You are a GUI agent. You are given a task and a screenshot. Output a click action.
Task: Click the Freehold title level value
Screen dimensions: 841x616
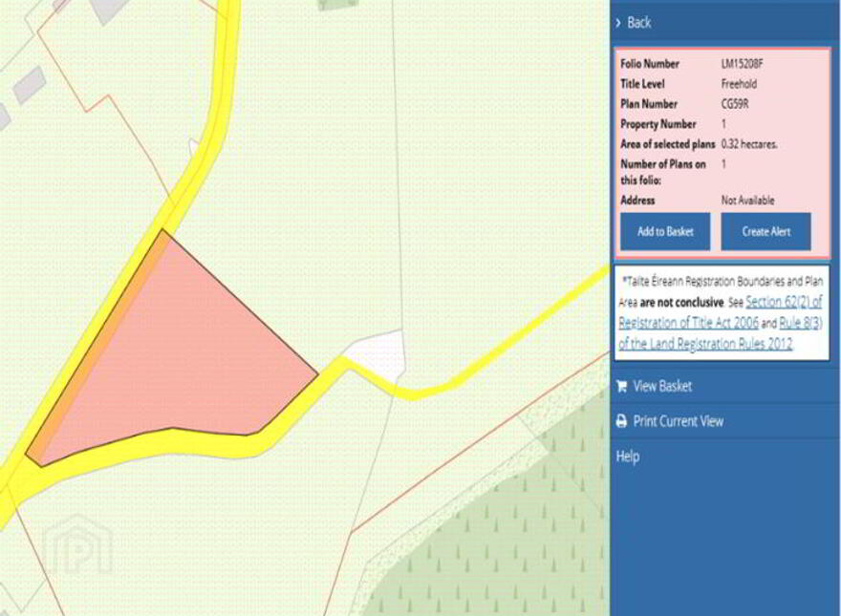point(739,84)
